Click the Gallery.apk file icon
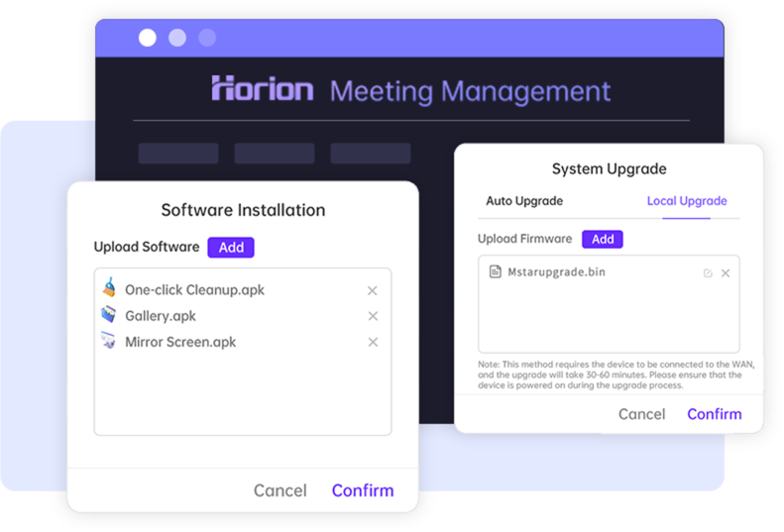Screen dimensions: 784x532 click(x=109, y=315)
